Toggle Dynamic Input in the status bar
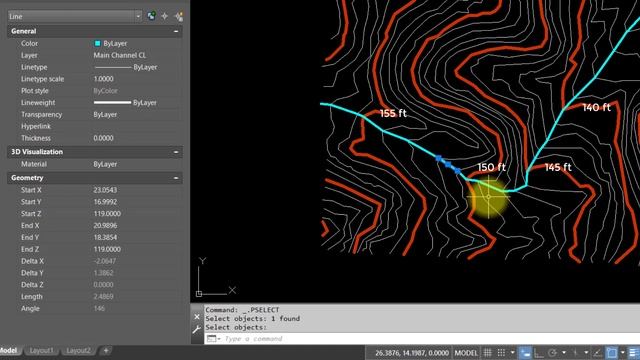 (x=525, y=353)
